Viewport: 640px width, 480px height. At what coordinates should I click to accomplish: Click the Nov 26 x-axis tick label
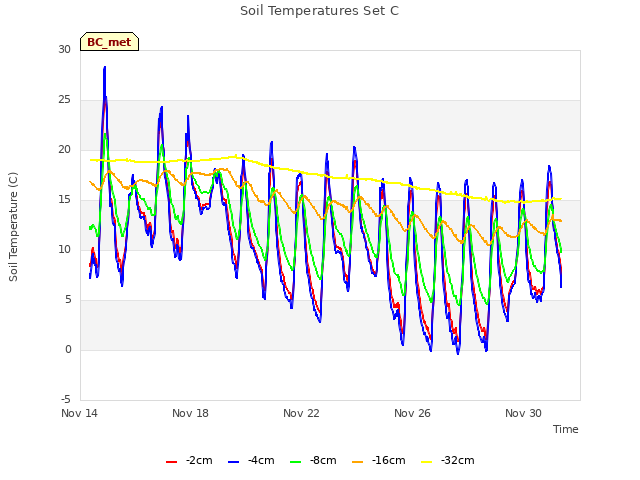(412, 413)
